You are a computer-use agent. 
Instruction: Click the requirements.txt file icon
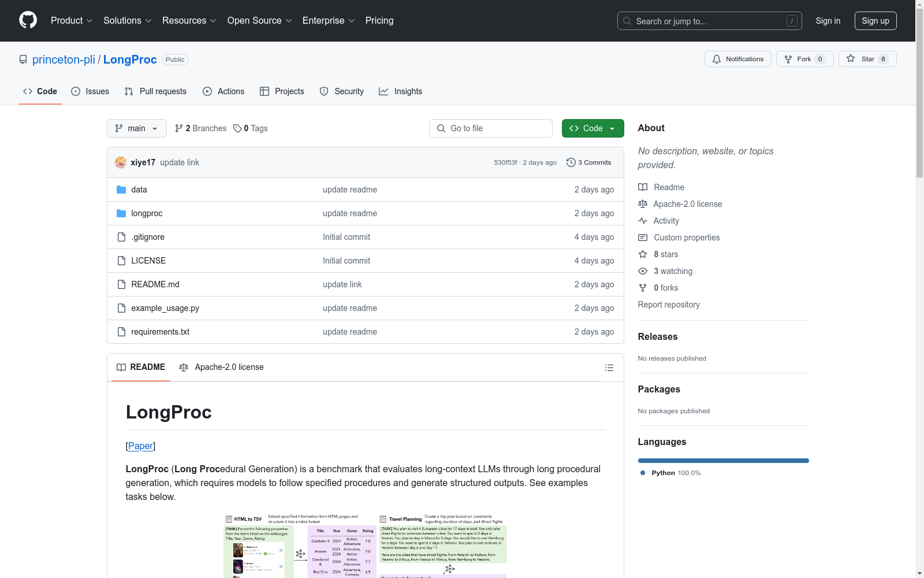(x=121, y=332)
